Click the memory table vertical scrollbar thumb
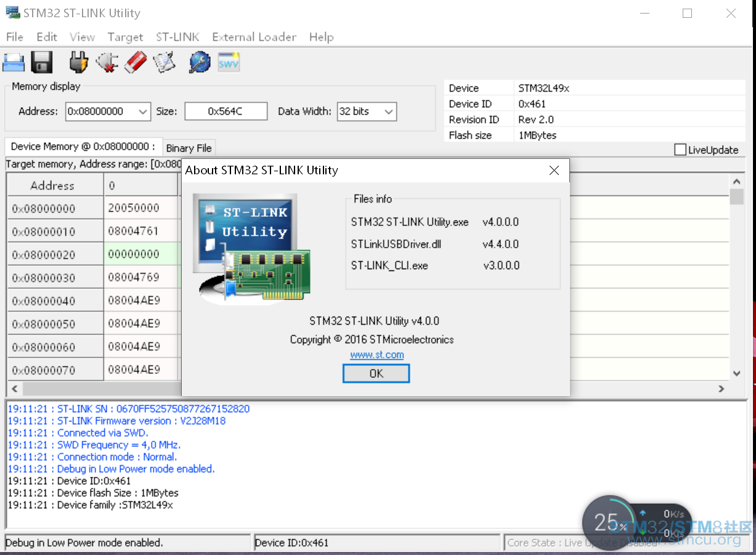Image resolution: width=756 pixels, height=555 pixels. click(x=736, y=196)
